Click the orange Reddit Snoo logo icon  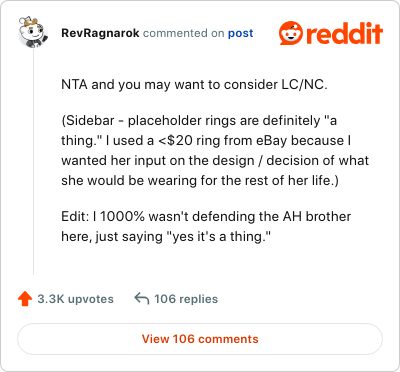click(291, 33)
